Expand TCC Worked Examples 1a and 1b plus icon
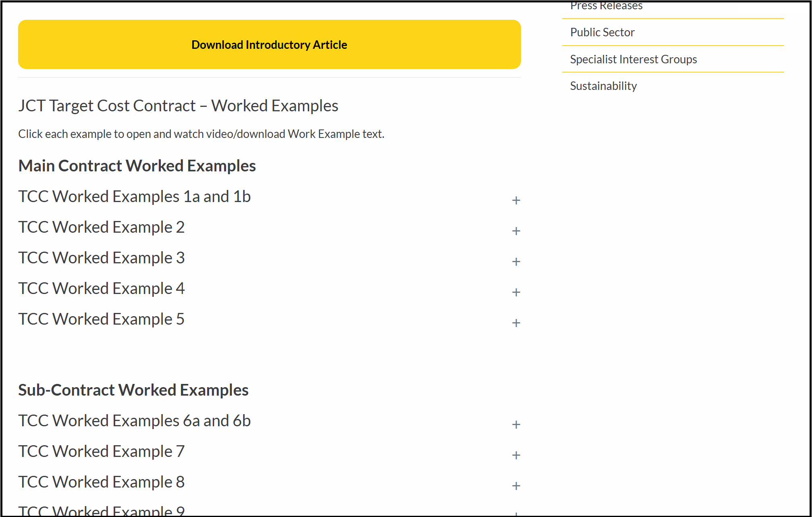Viewport: 812px width, 517px height. pyautogui.click(x=516, y=200)
